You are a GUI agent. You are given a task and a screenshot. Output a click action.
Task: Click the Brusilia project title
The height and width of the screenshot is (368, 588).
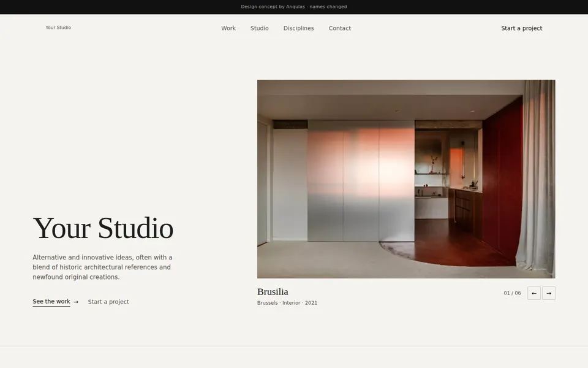273,292
